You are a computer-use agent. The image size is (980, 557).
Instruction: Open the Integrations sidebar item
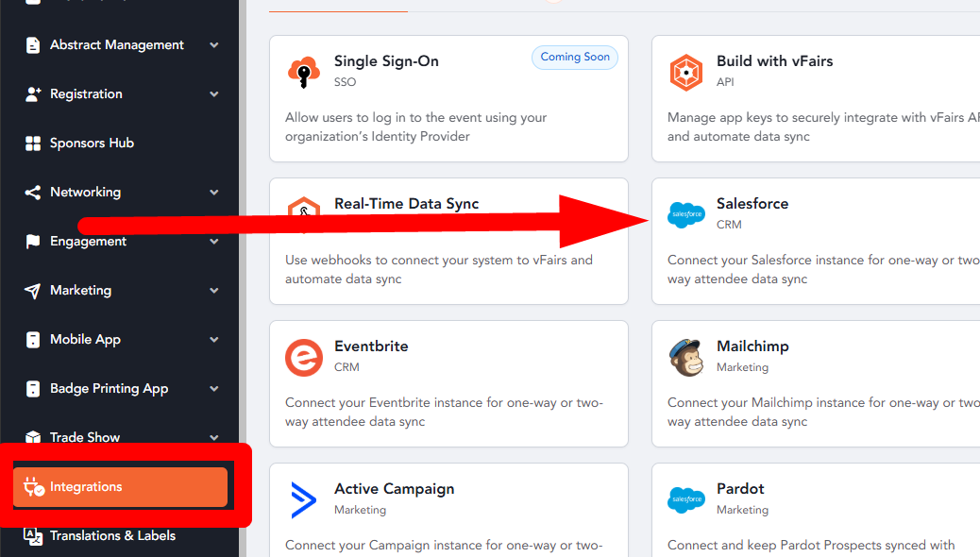(x=120, y=487)
